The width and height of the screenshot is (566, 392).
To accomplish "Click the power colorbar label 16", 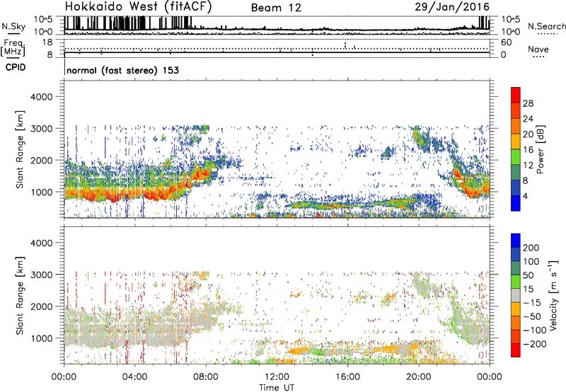I will [528, 150].
